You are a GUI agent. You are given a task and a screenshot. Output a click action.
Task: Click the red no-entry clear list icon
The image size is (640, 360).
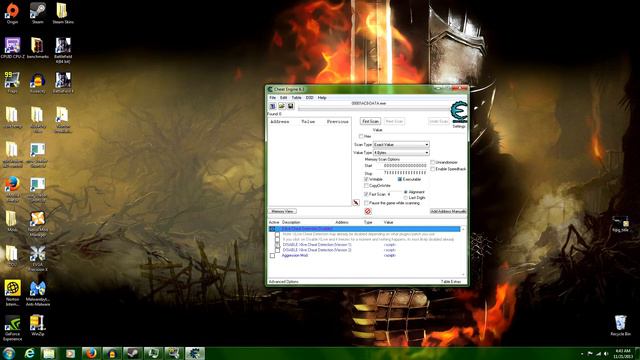(368, 211)
